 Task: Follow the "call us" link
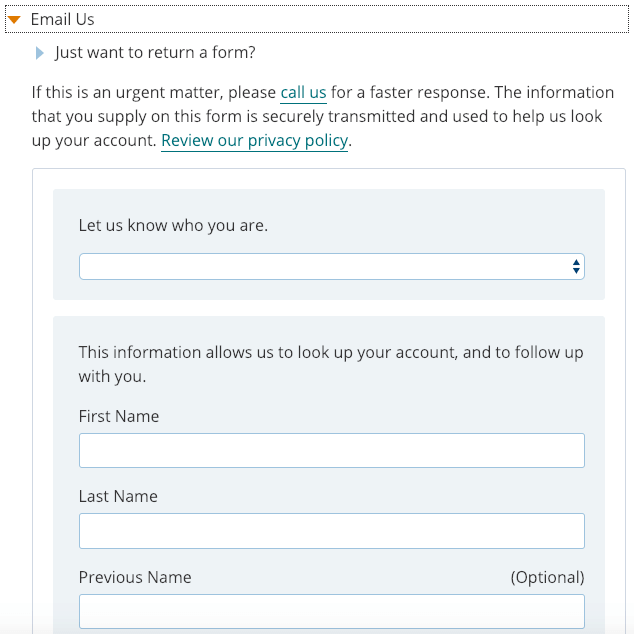click(303, 93)
